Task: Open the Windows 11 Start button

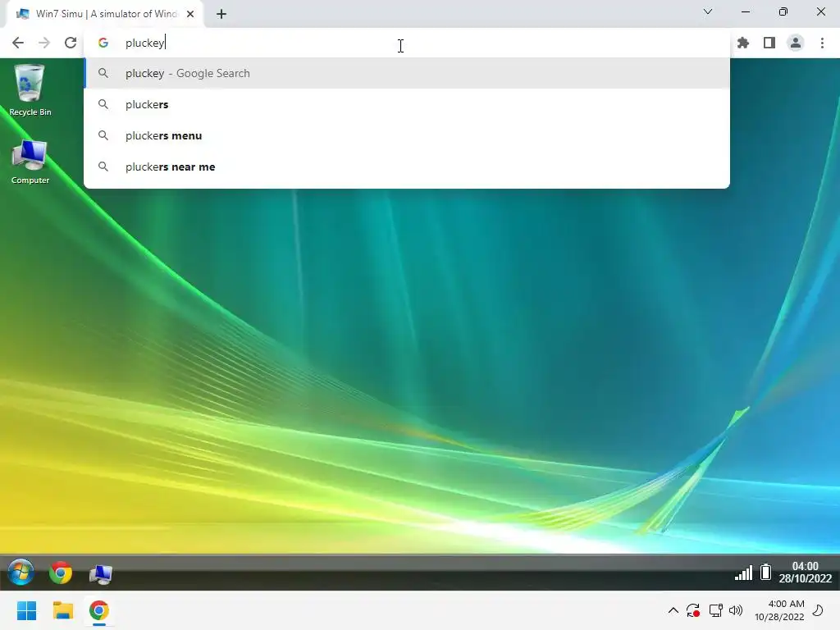Action: click(x=26, y=610)
